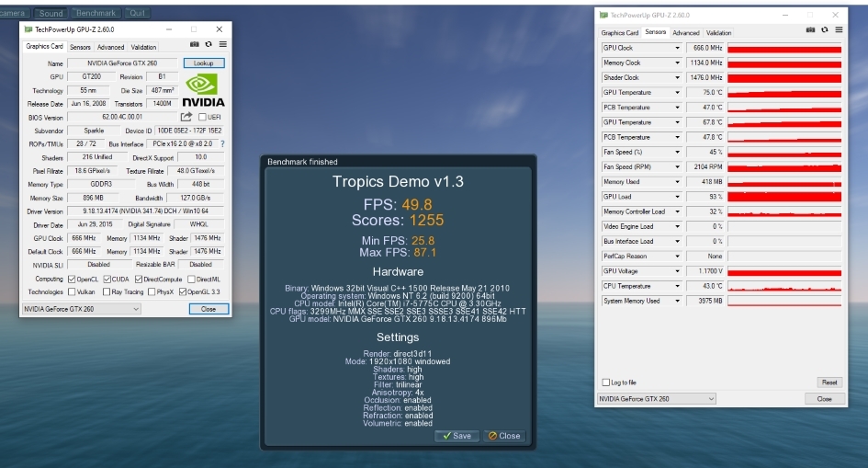This screenshot has width=868, height=468.
Task: Enable the Log to file checkbox
Action: tap(605, 382)
